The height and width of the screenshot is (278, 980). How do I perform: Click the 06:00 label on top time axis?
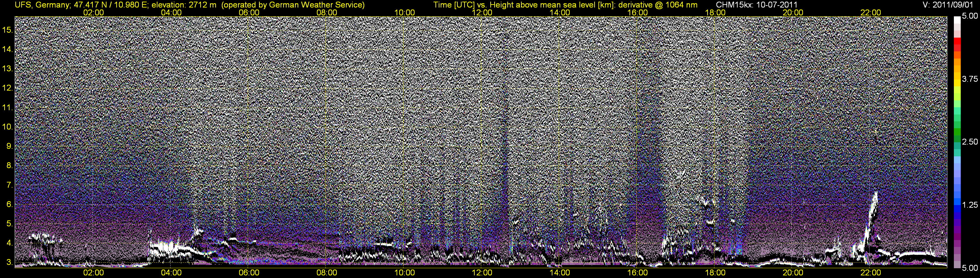tap(249, 12)
